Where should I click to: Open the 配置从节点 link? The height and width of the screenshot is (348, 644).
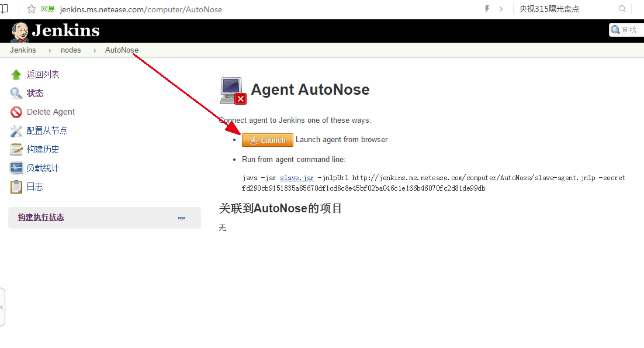pyautogui.click(x=47, y=130)
